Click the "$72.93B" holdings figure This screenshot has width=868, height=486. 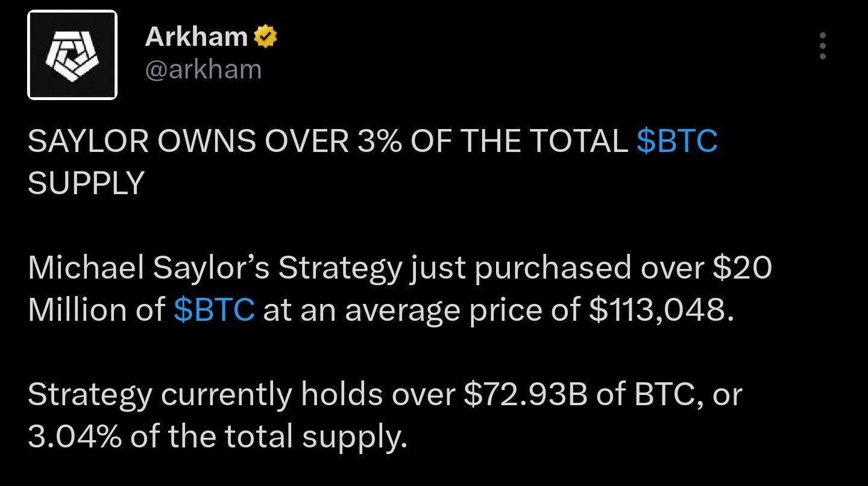coord(525,394)
